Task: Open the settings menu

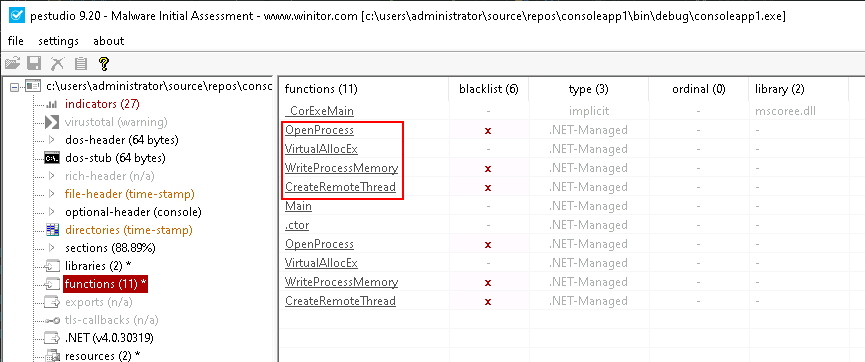Action: (x=58, y=41)
